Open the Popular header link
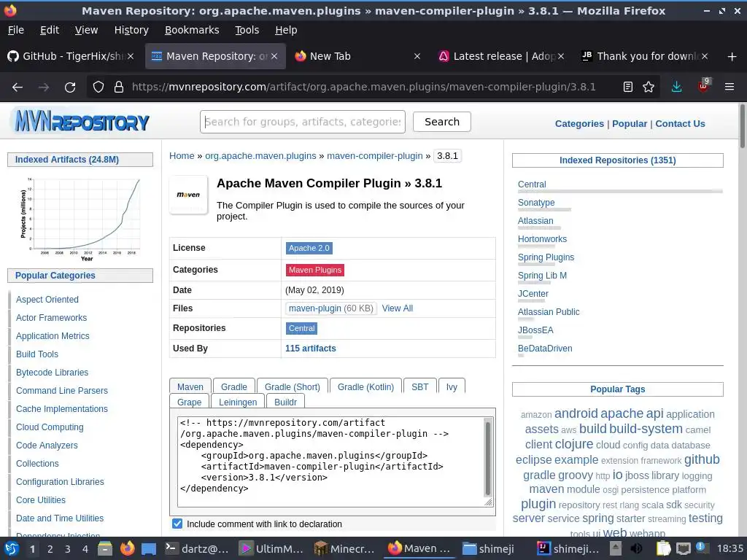 pos(630,124)
